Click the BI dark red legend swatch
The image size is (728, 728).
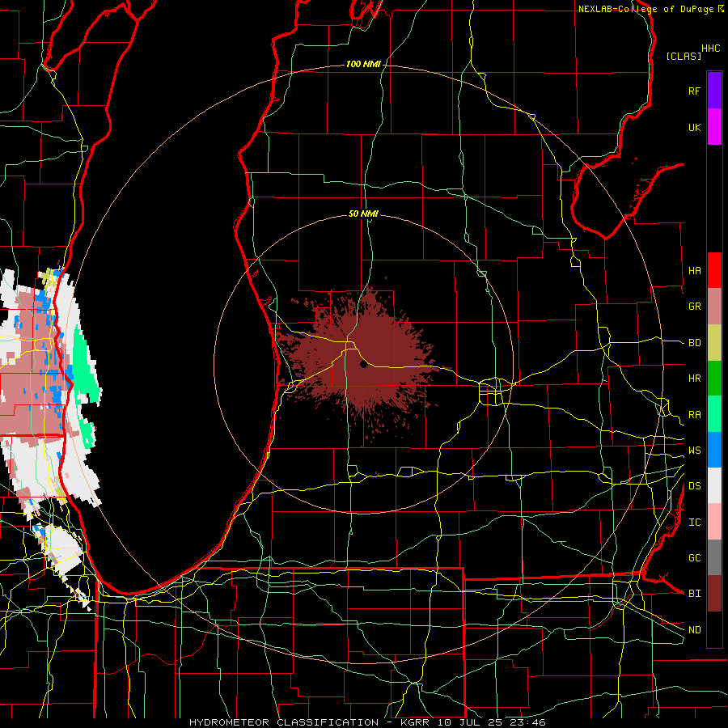click(x=714, y=594)
